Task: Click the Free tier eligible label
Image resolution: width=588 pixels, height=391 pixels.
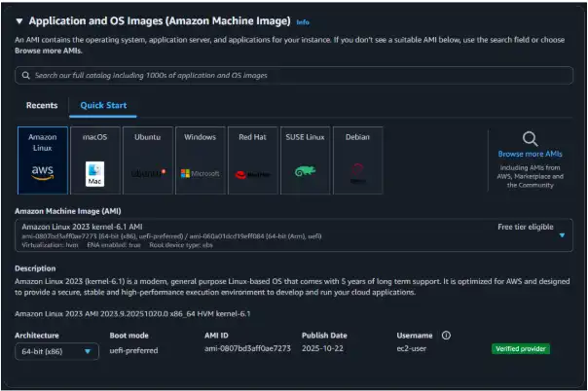Action: (525, 226)
